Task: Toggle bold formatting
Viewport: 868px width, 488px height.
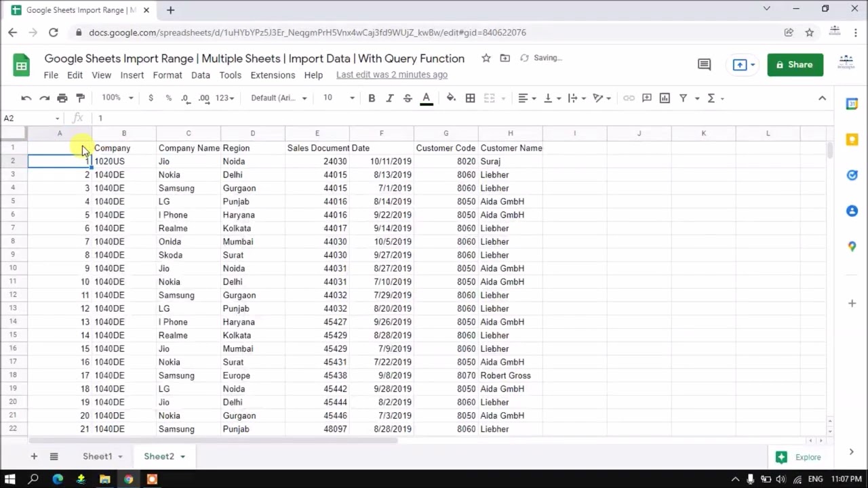Action: point(372,98)
